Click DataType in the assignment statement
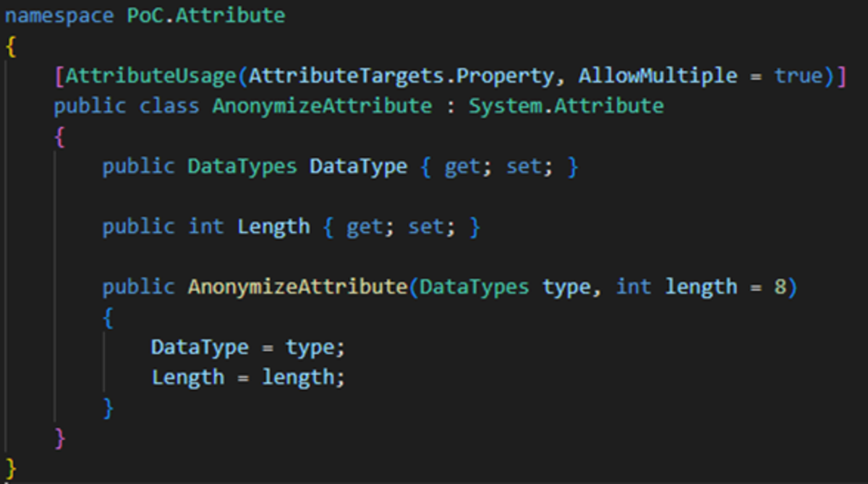 200,347
